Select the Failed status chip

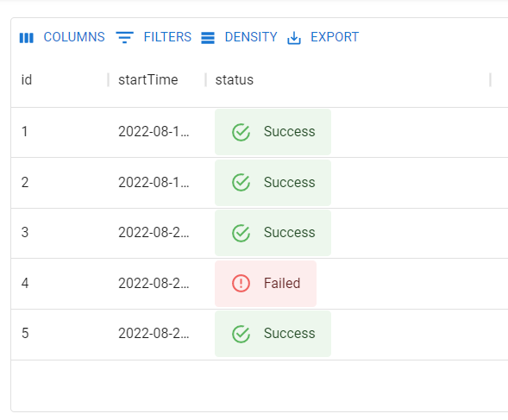point(266,284)
